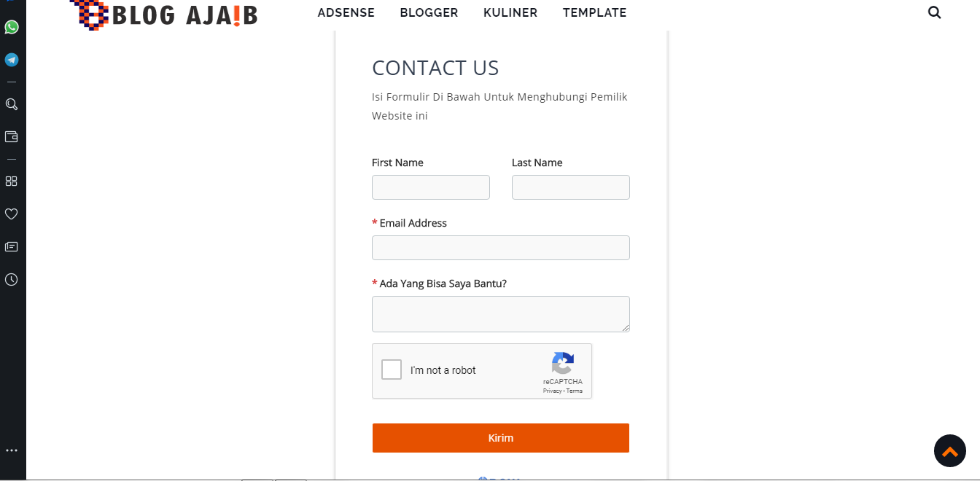Open the wallet icon in sidebar

(x=12, y=136)
